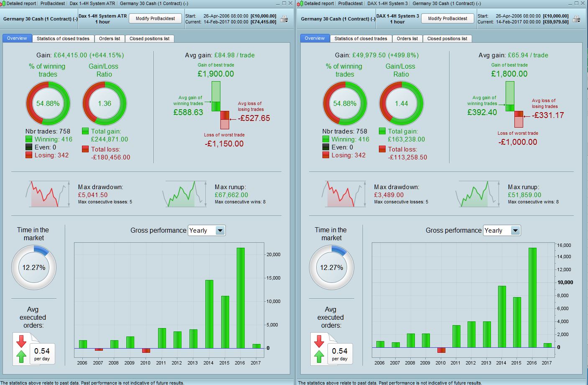Switch to Orders list tab in System ATR report
Viewport: 588px width, 385px height.
point(110,38)
